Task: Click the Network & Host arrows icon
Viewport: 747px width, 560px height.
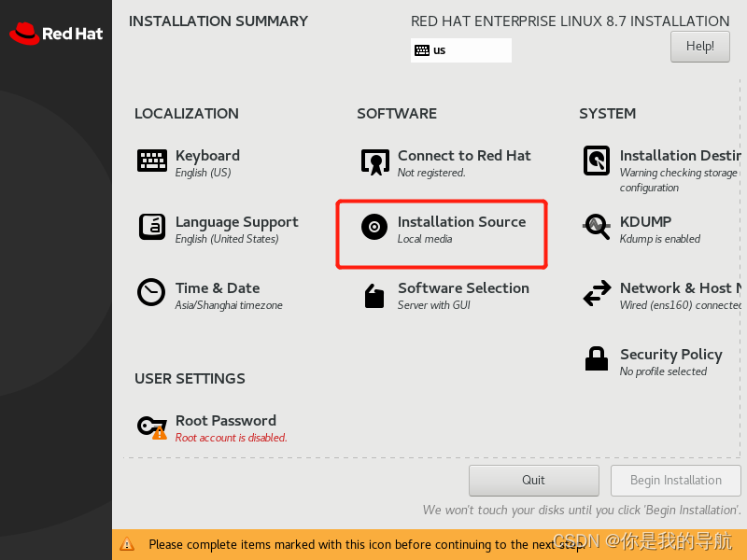Action: coord(597,293)
